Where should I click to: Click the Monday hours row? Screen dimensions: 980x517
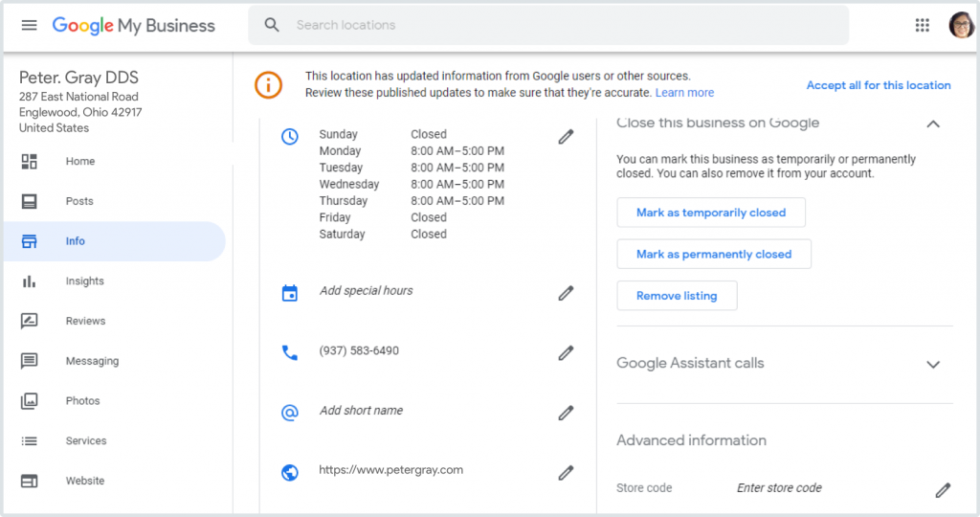(412, 151)
